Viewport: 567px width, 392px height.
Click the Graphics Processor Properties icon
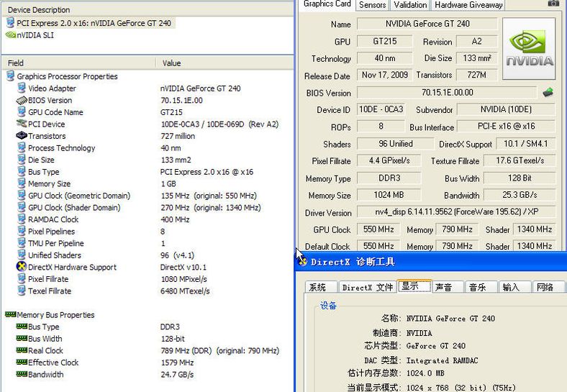click(x=11, y=76)
